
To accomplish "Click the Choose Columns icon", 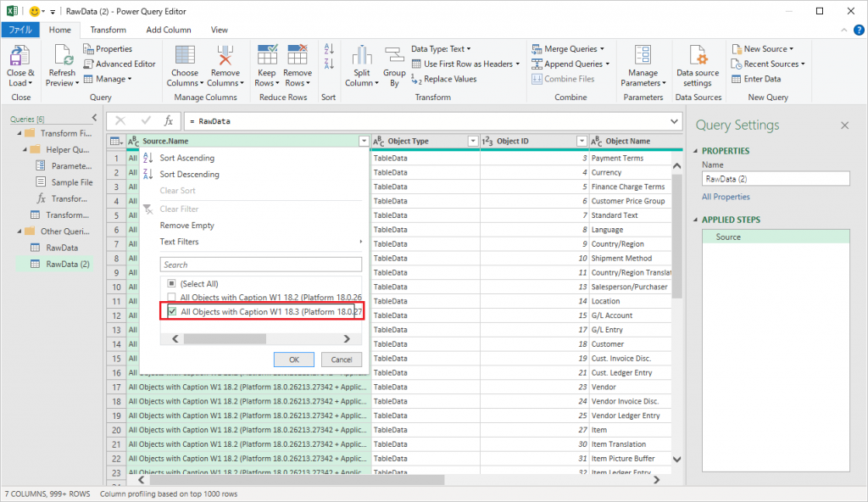I will click(x=185, y=55).
